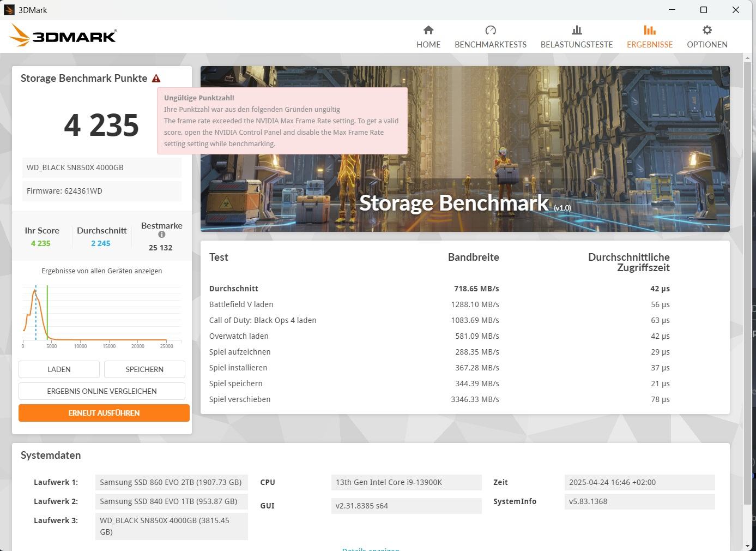
Task: Click the Home house icon
Action: pos(428,30)
